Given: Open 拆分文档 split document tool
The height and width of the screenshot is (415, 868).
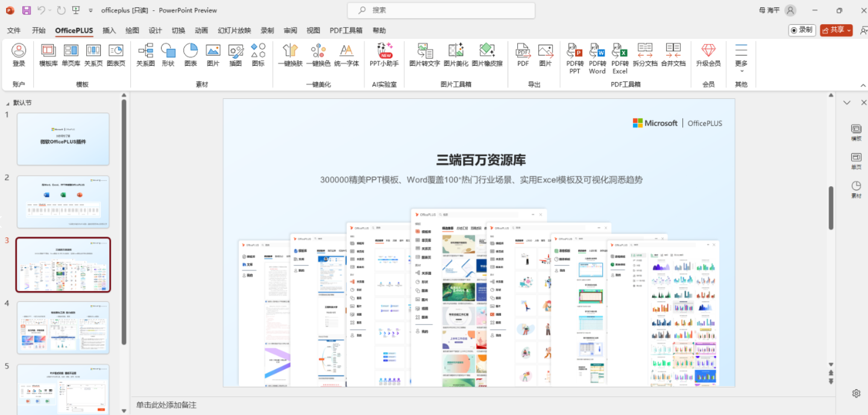Looking at the screenshot, I should click(645, 55).
